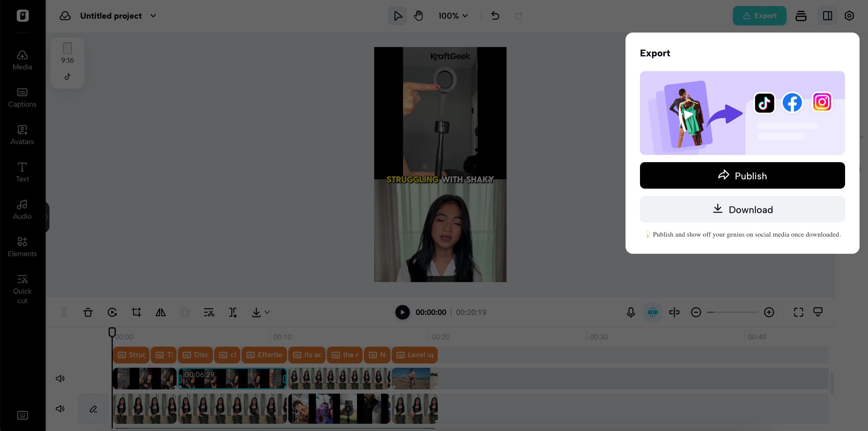
Task: Mute the captions track audio
Action: 60,378
